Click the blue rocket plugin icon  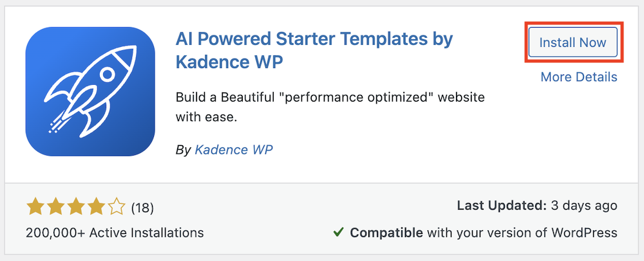[90, 91]
